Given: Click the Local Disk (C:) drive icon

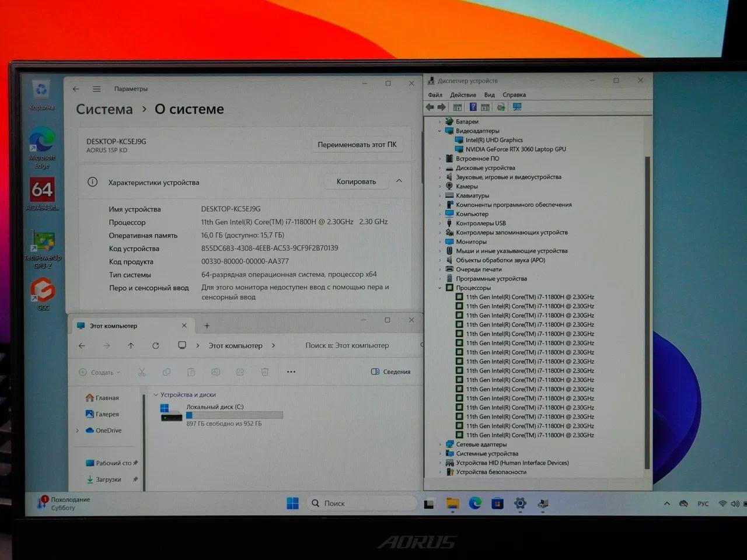Looking at the screenshot, I should click(171, 414).
